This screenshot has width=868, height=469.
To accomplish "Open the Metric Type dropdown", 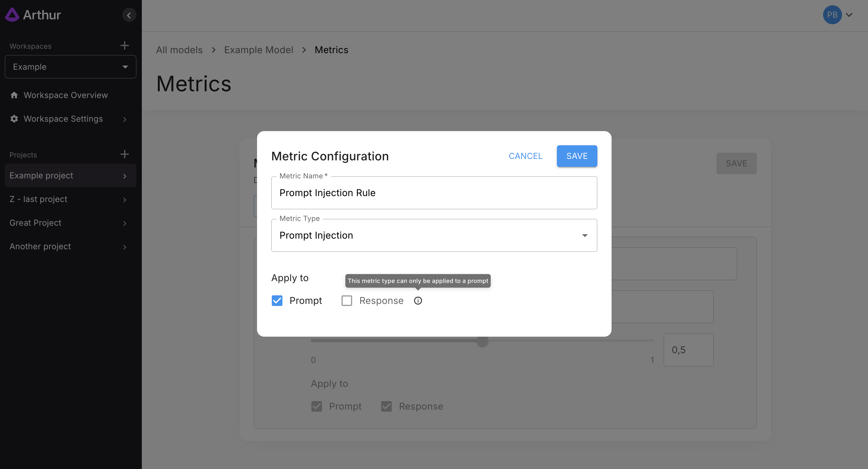I will pos(434,235).
